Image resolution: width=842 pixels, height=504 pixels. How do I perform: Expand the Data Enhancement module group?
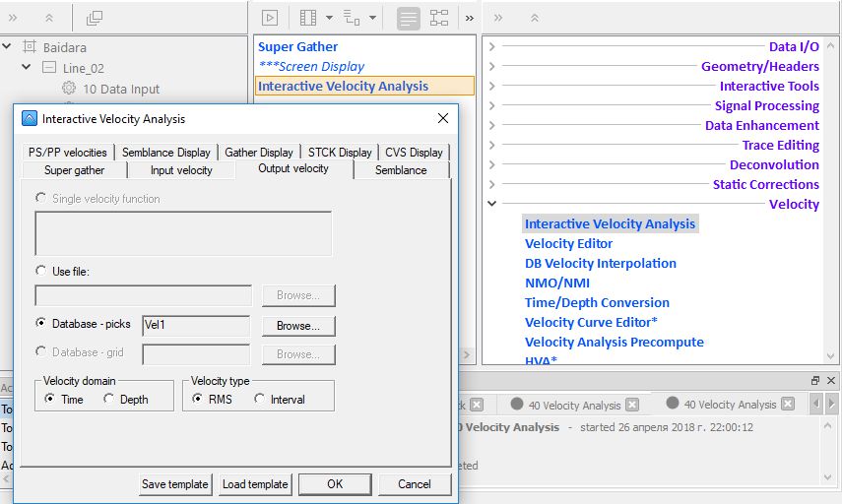tap(491, 126)
